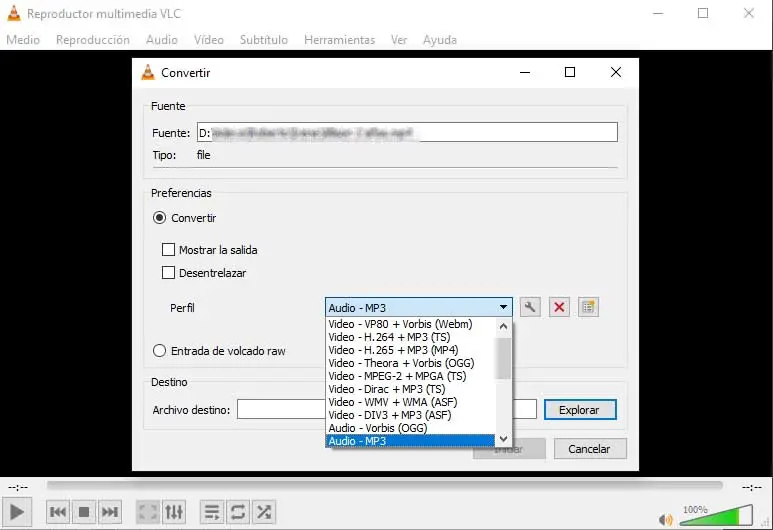Select Entrada de volcado raw option
The height and width of the screenshot is (530, 773).
[x=159, y=351]
